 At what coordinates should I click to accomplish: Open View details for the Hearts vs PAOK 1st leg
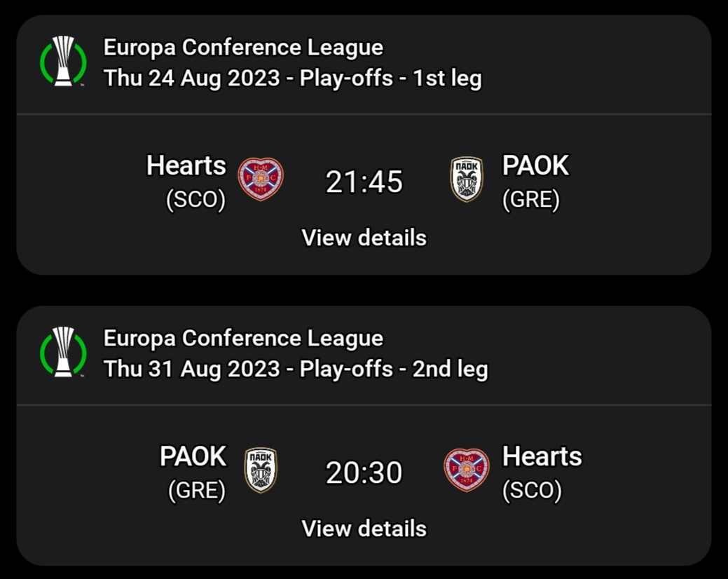[x=364, y=238]
